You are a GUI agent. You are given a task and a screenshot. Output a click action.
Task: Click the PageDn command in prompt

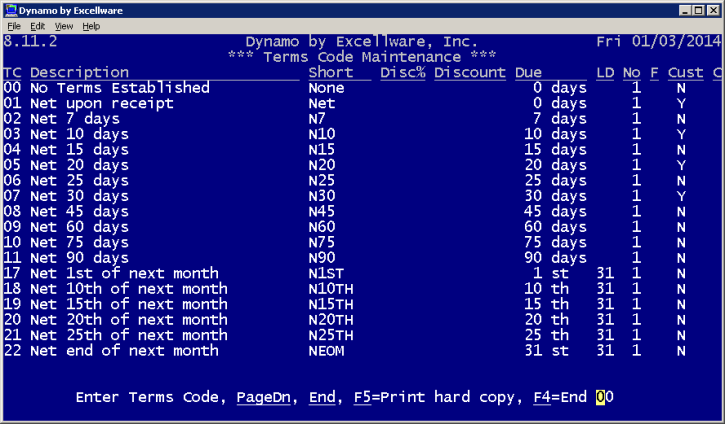(x=263, y=397)
